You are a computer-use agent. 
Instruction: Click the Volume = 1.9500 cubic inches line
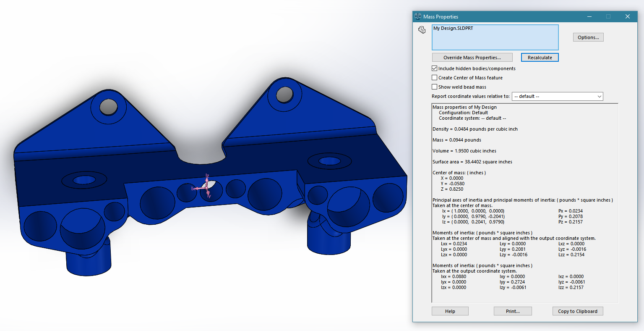(464, 151)
